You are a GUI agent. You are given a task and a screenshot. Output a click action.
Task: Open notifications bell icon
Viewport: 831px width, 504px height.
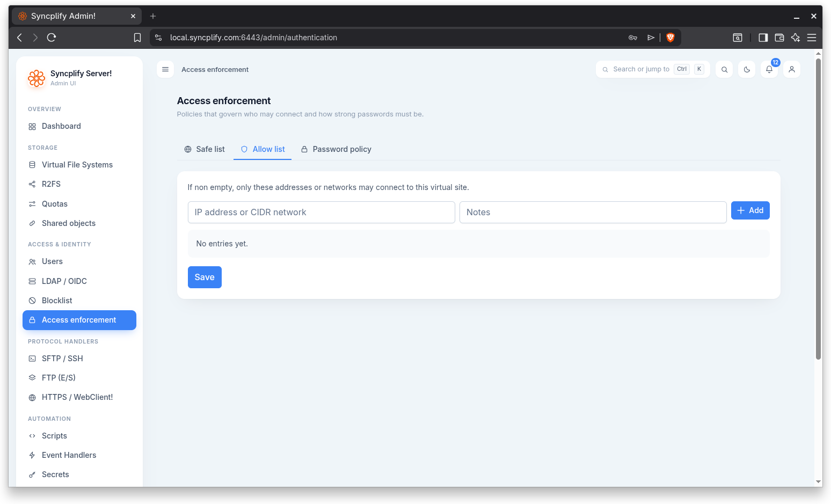coord(769,69)
